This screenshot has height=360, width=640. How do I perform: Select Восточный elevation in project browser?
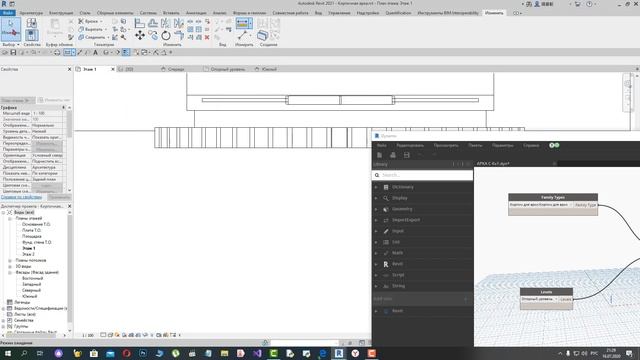[x=33, y=278]
